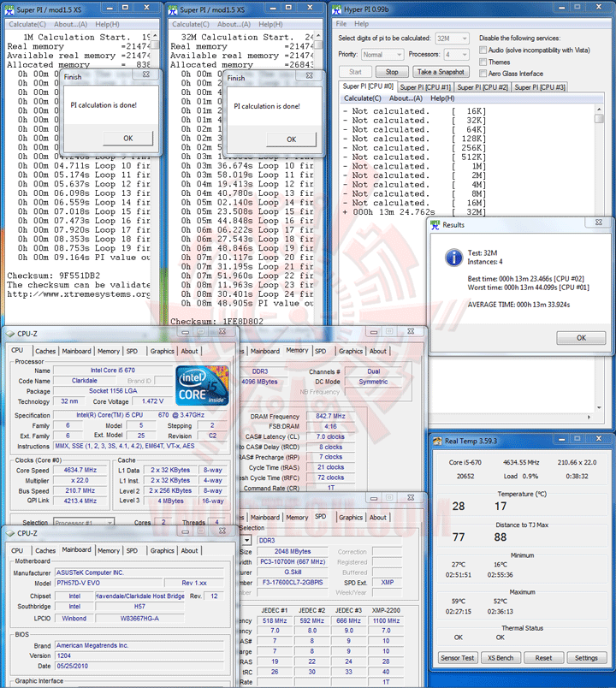Toggle the Themes service checkbox
The width and height of the screenshot is (616, 688).
click(483, 62)
